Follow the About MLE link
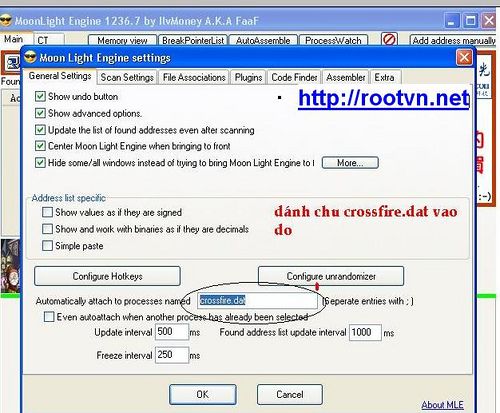 pos(442,405)
